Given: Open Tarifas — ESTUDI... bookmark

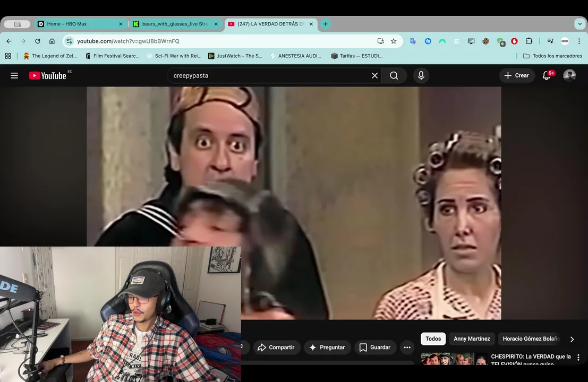Looking at the screenshot, I should coord(357,56).
